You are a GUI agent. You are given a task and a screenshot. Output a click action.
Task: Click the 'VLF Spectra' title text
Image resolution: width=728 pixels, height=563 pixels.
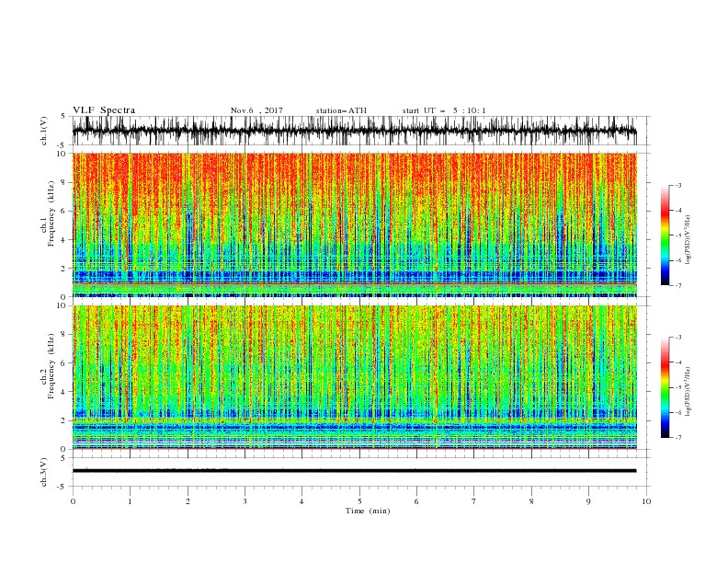click(104, 110)
